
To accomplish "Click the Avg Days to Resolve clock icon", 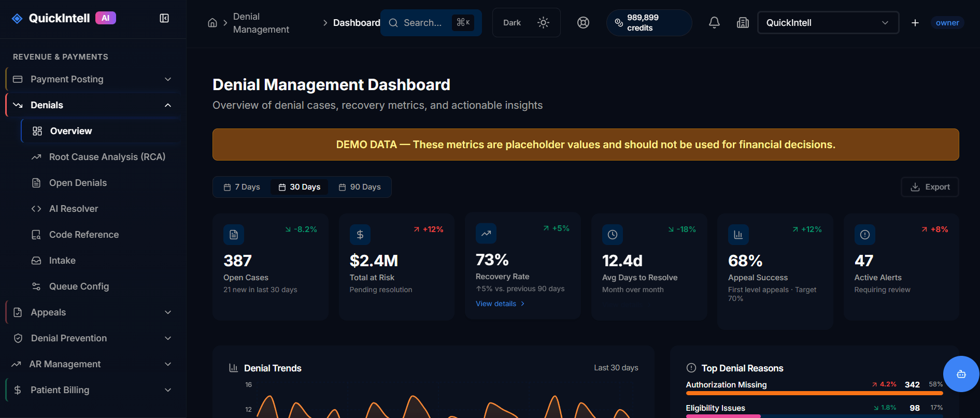I will [x=613, y=235].
